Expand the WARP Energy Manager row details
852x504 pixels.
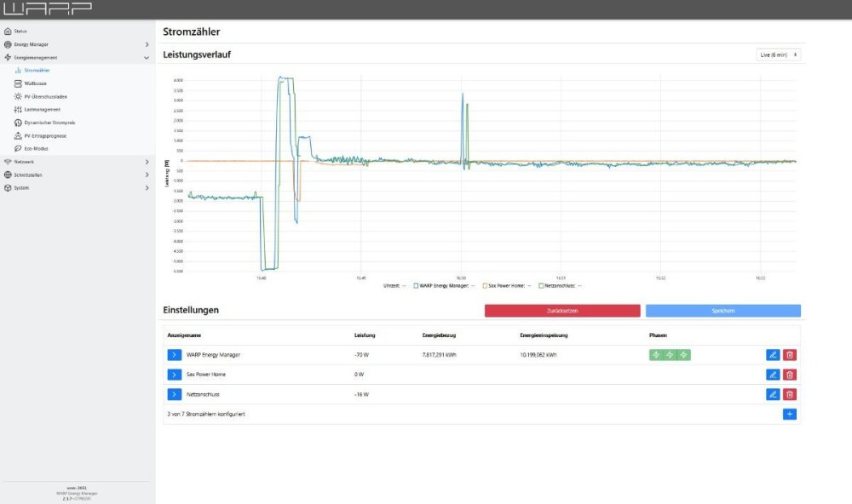coord(174,355)
